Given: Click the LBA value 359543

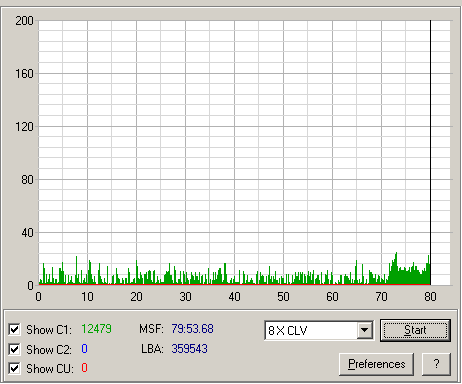Looking at the screenshot, I should (x=190, y=349).
